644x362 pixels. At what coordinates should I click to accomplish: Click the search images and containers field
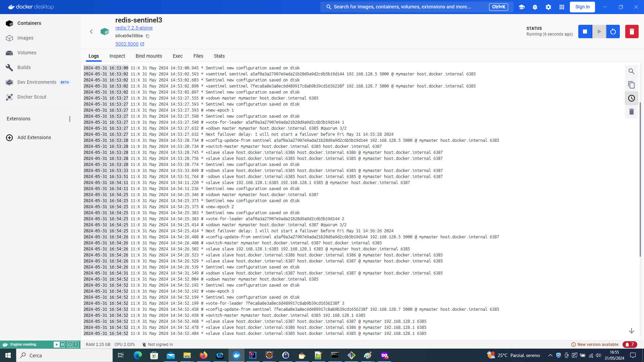(x=402, y=7)
